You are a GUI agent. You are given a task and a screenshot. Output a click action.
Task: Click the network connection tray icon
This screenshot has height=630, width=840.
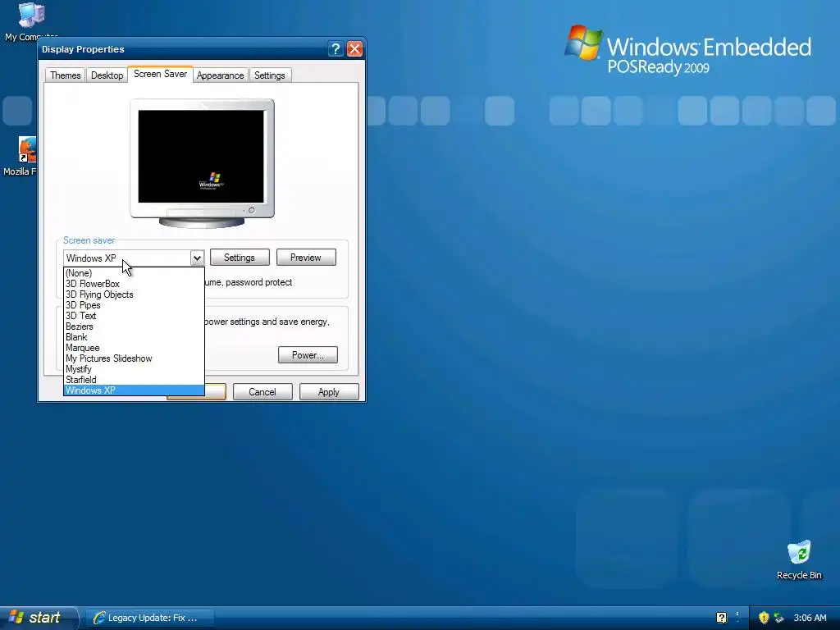[x=778, y=617]
